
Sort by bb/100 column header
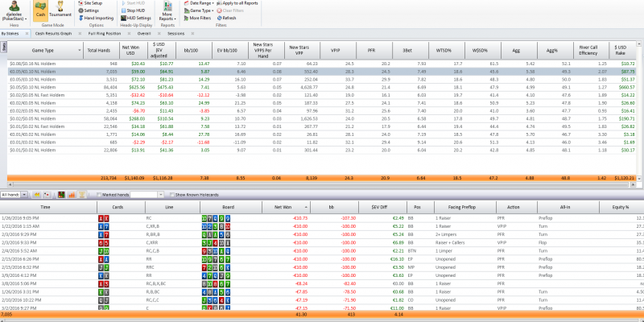point(194,51)
